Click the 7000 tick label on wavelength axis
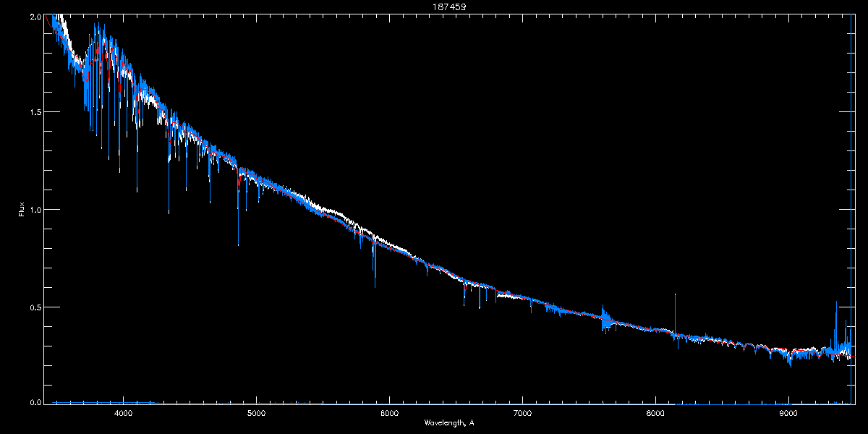868x434 pixels. point(522,413)
